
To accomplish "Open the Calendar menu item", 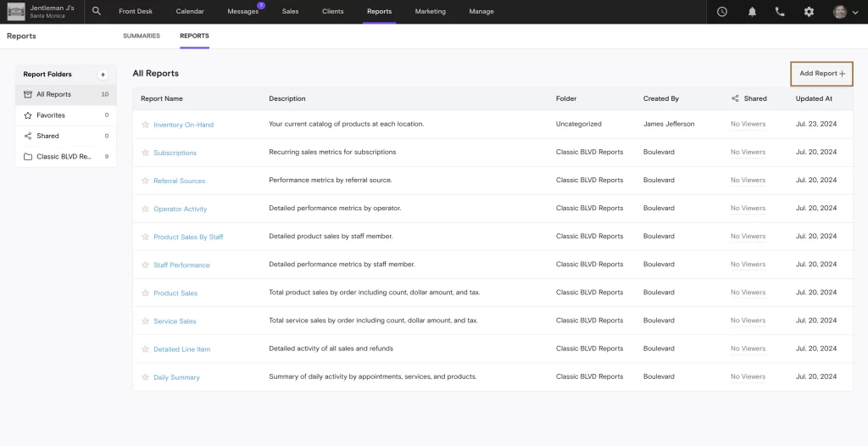I will [189, 12].
